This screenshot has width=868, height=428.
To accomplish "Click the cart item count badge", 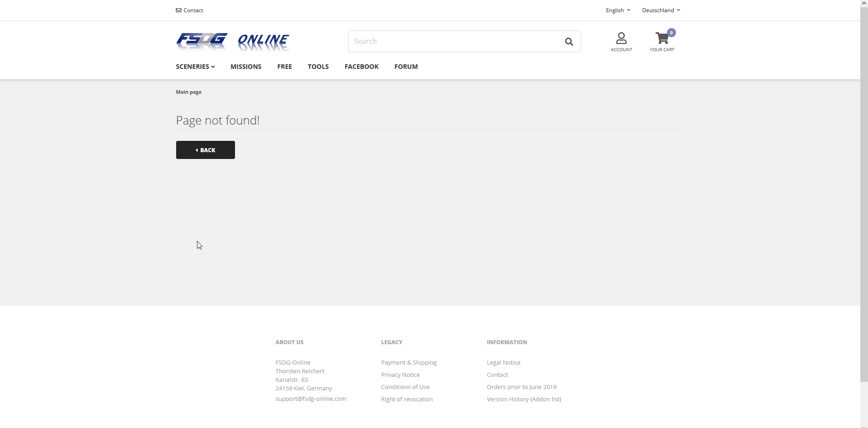I will (x=671, y=33).
